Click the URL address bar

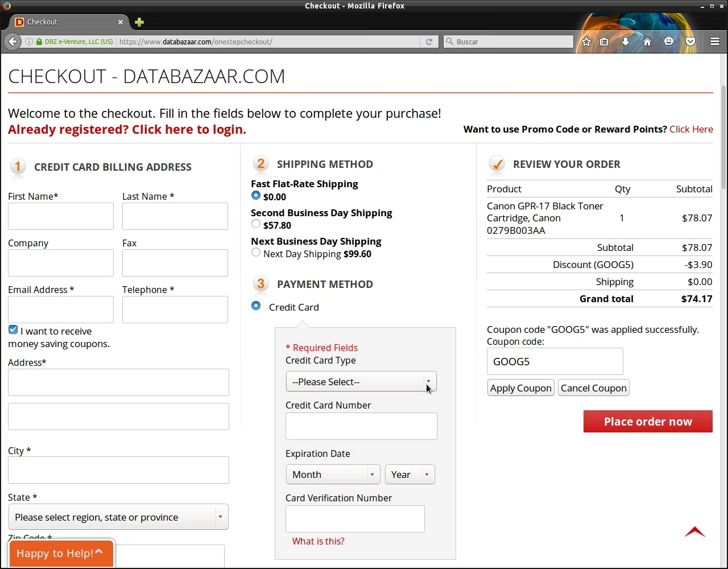click(x=267, y=42)
